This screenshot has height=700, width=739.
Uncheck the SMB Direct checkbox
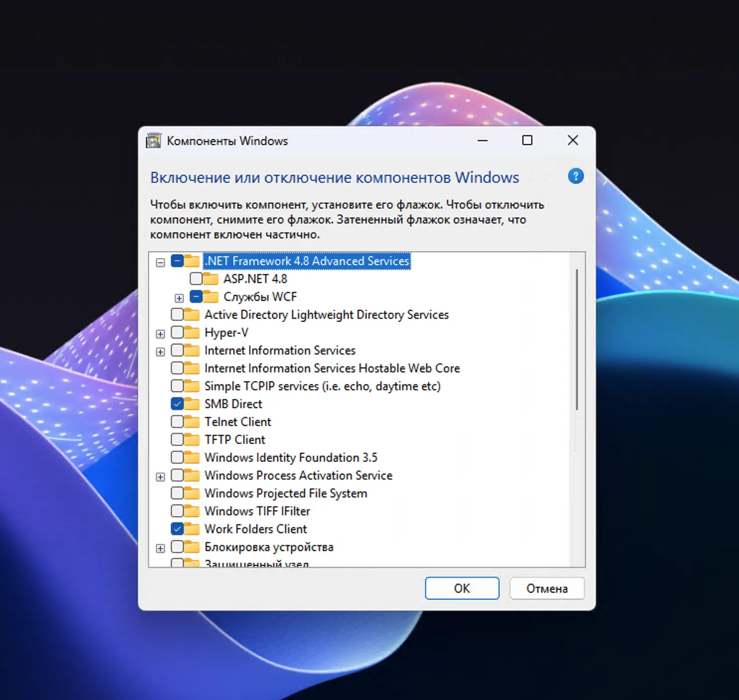click(177, 404)
